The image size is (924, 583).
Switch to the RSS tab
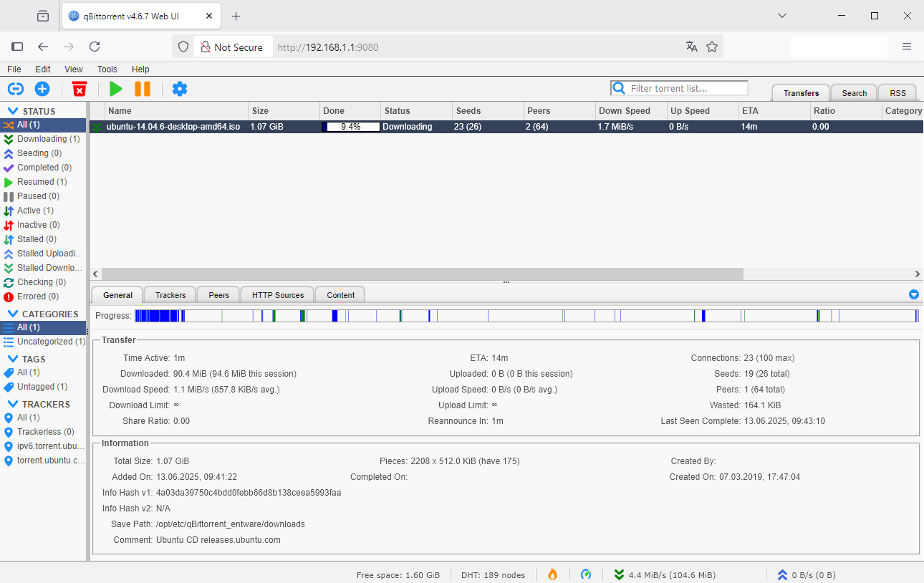(897, 93)
